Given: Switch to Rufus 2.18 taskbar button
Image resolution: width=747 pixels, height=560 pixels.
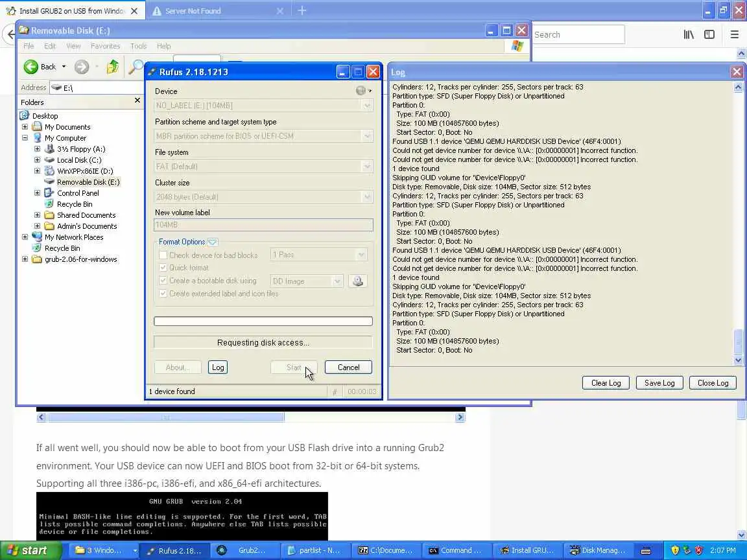Looking at the screenshot, I should tap(174, 550).
